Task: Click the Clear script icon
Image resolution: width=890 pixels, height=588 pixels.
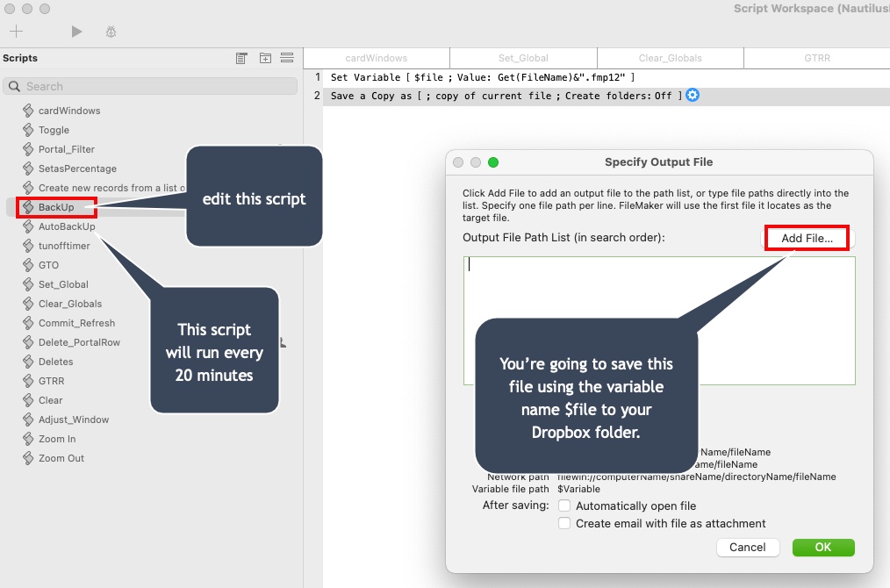Action: point(28,400)
